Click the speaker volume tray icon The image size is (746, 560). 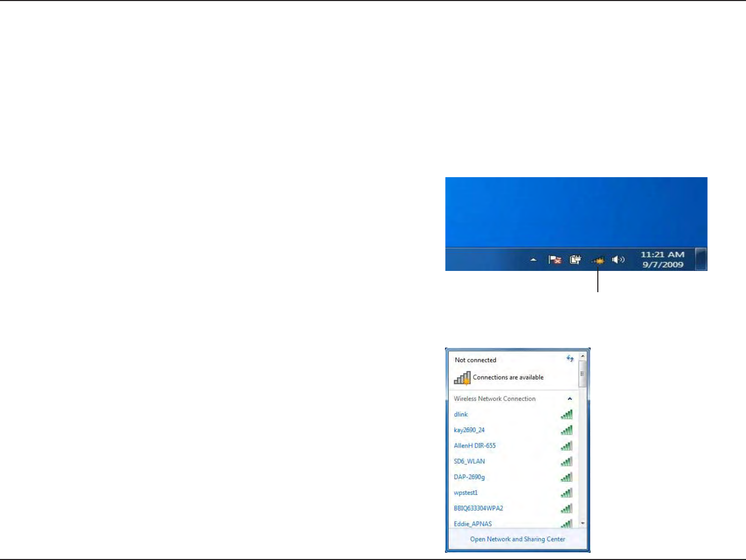coord(618,260)
